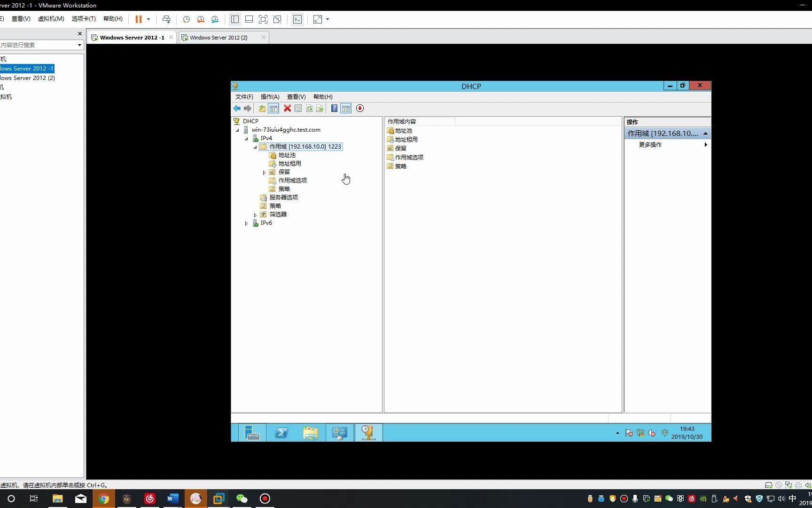Select 地址池 in the tree

(287, 155)
